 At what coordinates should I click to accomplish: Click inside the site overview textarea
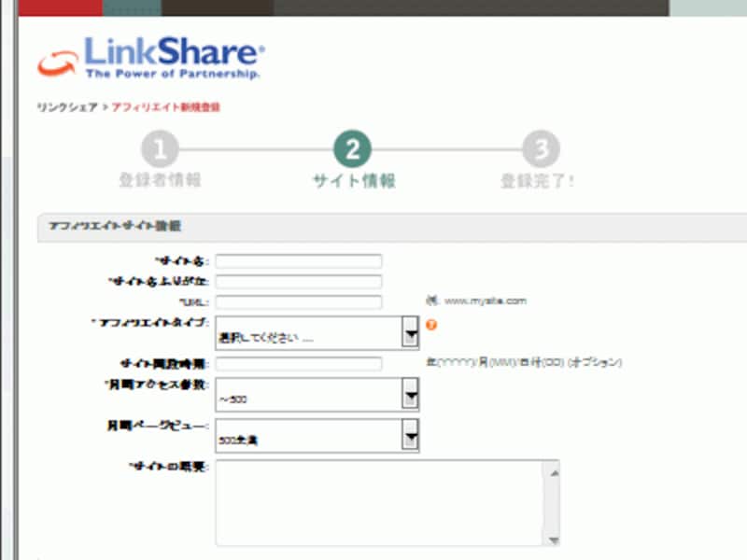[379, 502]
